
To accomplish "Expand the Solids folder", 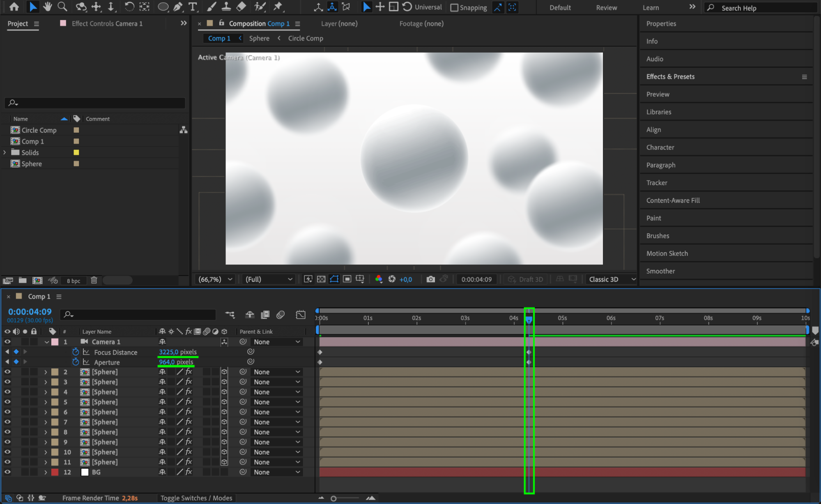I will point(5,152).
